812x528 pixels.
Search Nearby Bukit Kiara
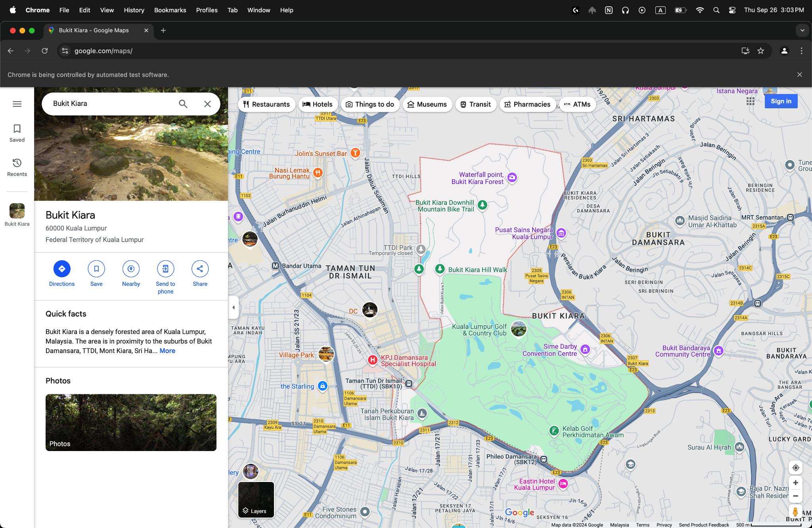[x=131, y=274]
